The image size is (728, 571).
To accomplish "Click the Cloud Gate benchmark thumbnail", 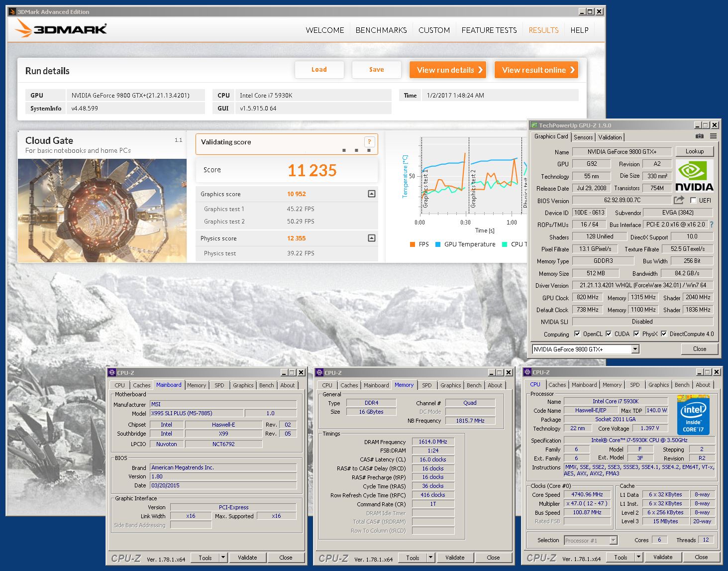I will pos(103,211).
